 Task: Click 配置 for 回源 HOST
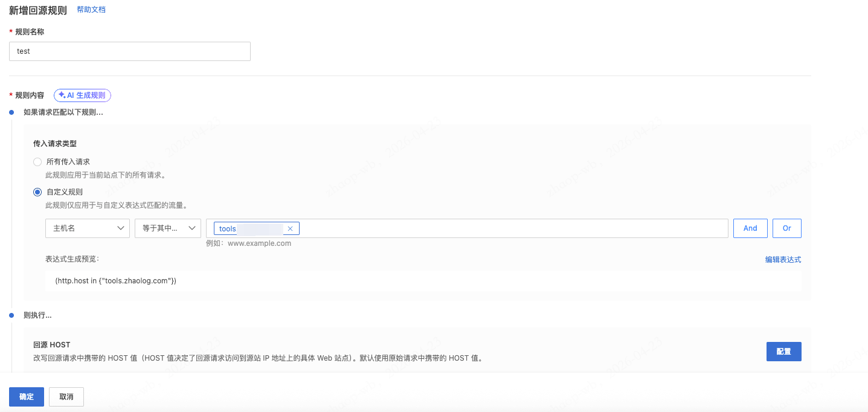(783, 352)
